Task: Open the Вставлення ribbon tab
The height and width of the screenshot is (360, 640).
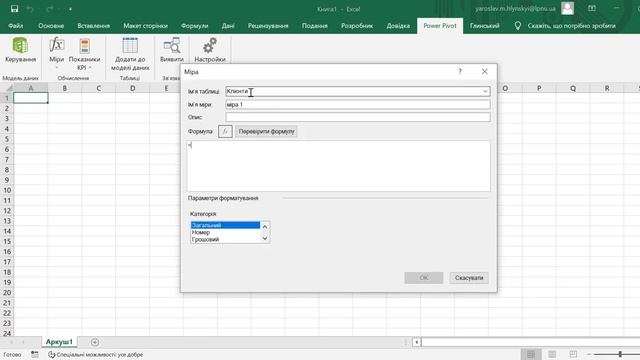Action: 93,26
